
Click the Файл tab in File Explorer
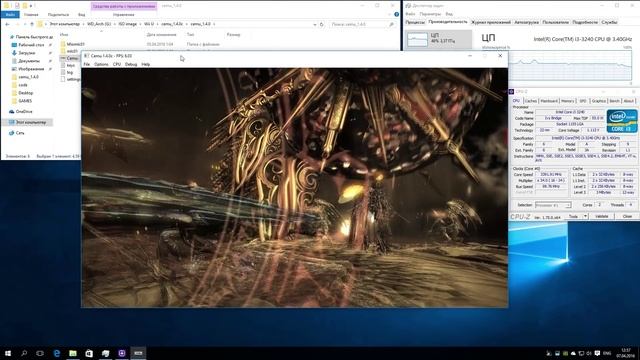coord(10,15)
